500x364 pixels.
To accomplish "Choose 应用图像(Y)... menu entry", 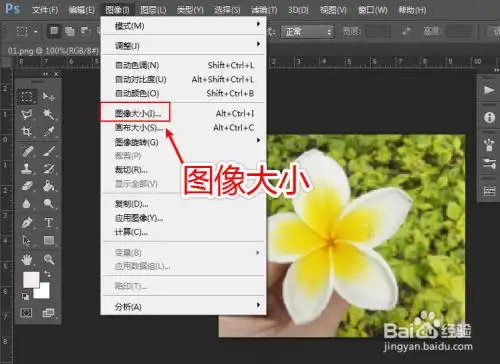I will [x=183, y=218].
